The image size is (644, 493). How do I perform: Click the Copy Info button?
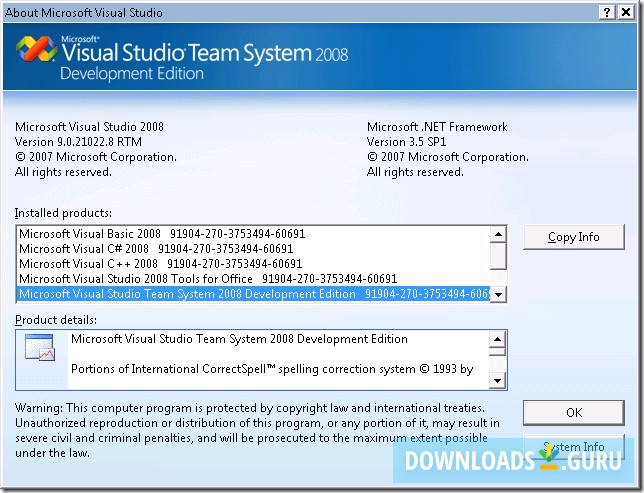point(574,237)
